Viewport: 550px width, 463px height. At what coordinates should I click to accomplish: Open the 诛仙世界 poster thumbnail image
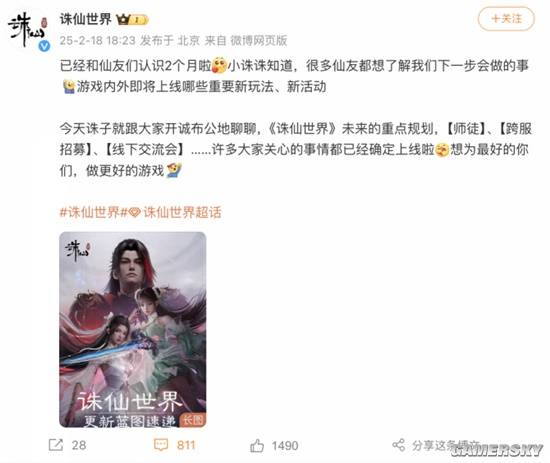pos(133,329)
